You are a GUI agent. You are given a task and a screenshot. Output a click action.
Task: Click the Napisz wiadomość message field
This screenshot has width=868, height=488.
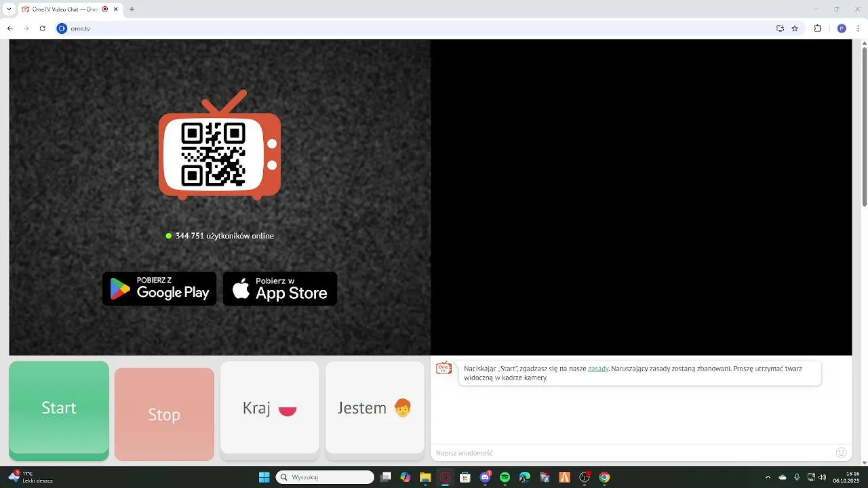(632, 453)
